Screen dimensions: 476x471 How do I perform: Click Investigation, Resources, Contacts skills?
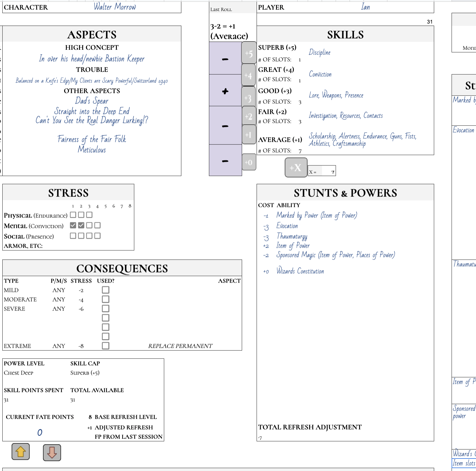tap(346, 116)
